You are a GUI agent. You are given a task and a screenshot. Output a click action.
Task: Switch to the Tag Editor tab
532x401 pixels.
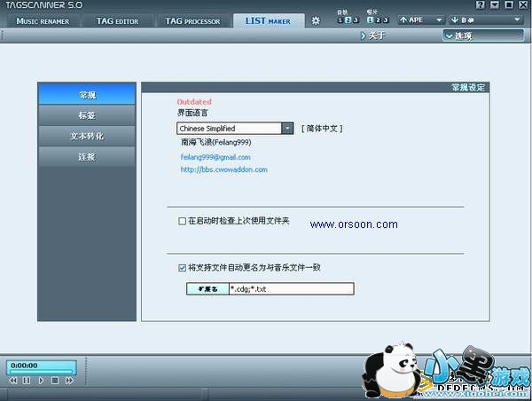coord(116,20)
